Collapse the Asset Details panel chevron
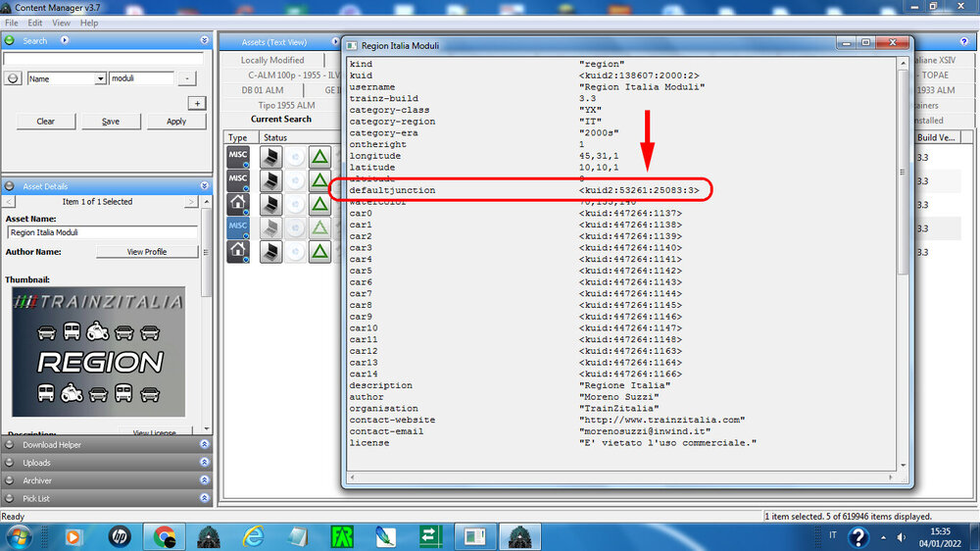Image resolution: width=980 pixels, height=551 pixels. coord(205,185)
